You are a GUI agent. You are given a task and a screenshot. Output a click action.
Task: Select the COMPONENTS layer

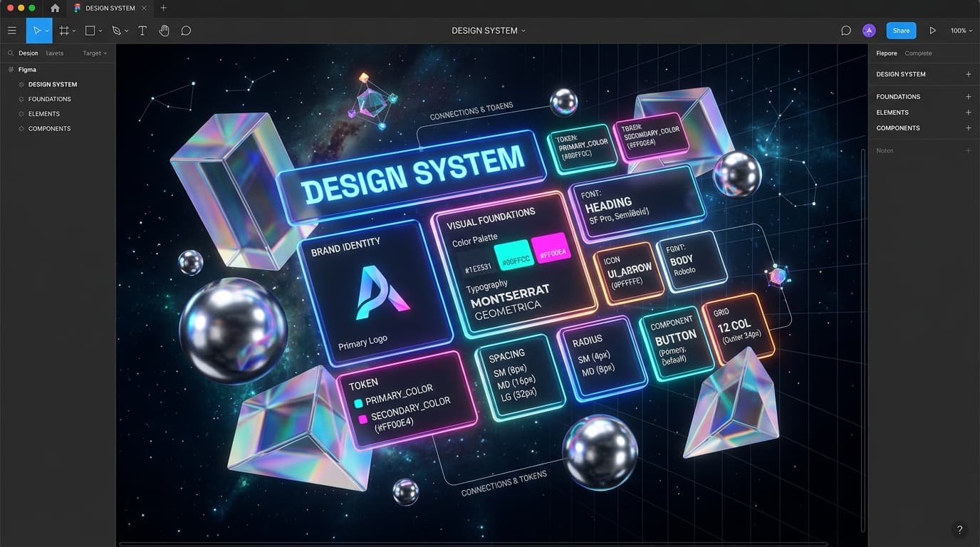(x=58, y=129)
